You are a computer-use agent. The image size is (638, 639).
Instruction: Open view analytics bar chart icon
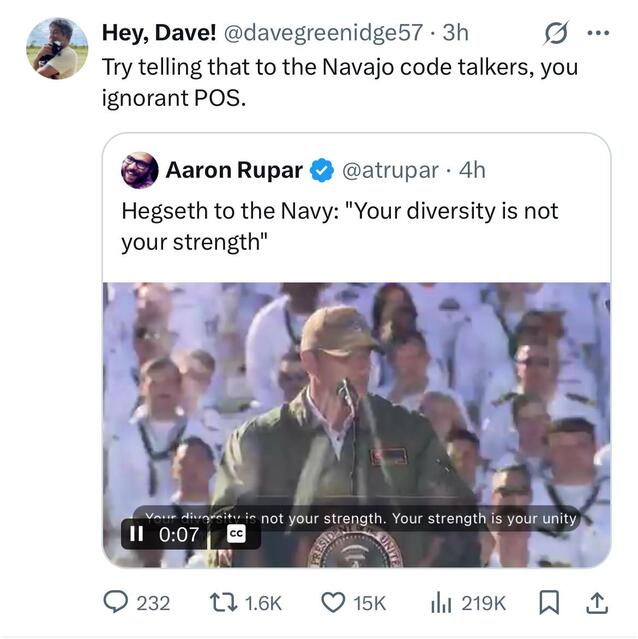pos(442,603)
